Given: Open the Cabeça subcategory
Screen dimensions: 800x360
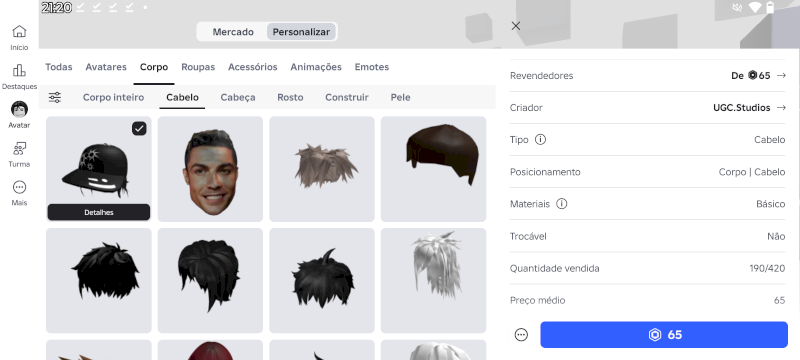Looking at the screenshot, I should (x=238, y=97).
